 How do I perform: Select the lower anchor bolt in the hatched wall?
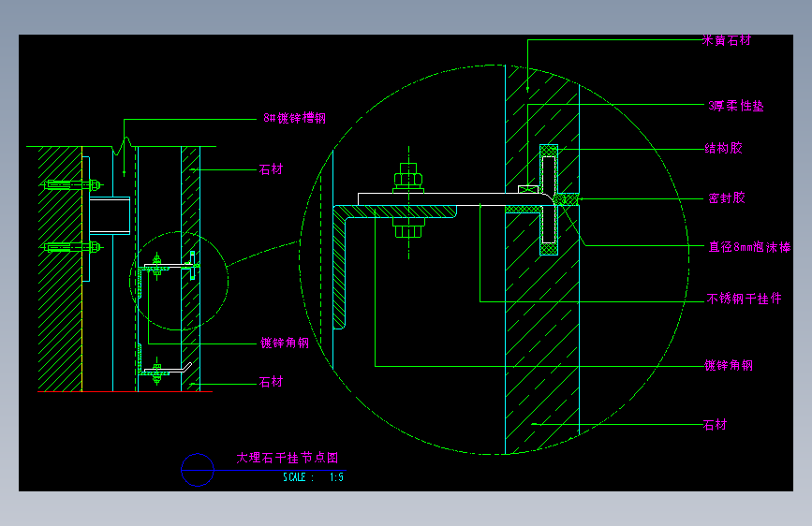(x=71, y=247)
